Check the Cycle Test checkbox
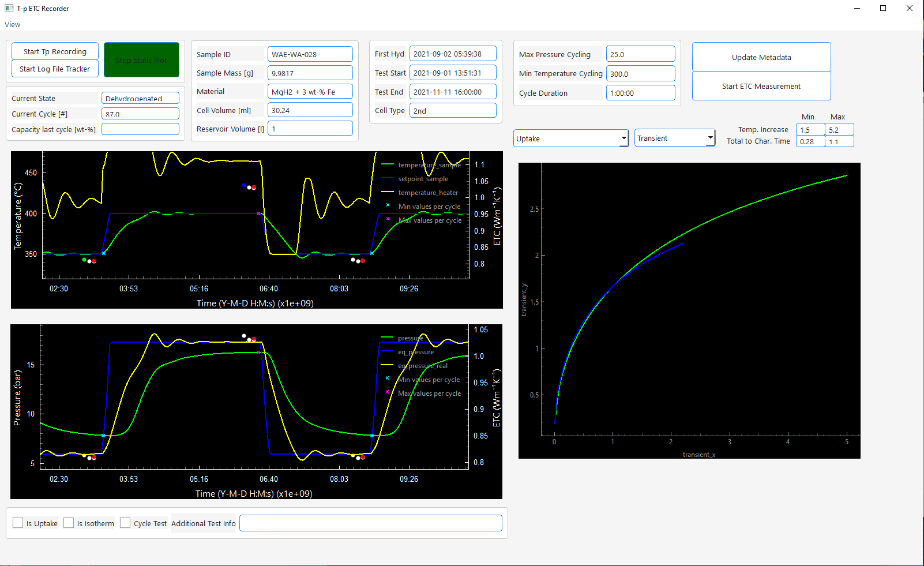The width and height of the screenshot is (924, 566). tap(125, 523)
